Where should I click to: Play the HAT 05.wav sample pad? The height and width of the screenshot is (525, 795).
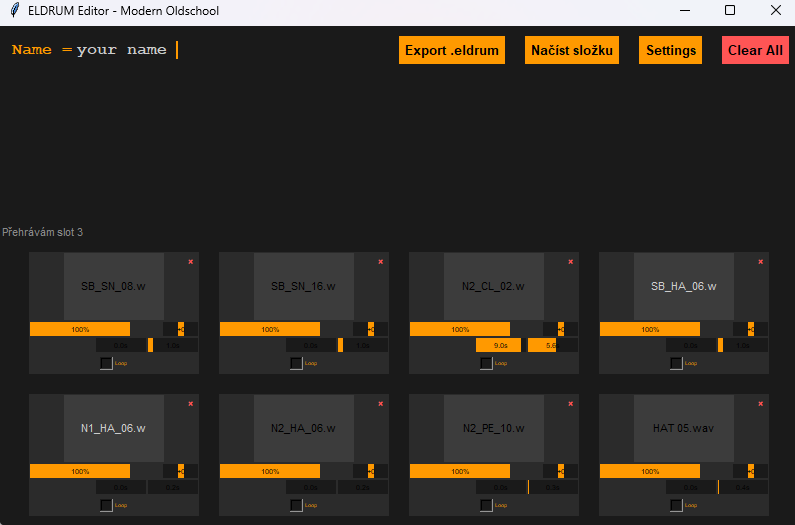pos(684,429)
